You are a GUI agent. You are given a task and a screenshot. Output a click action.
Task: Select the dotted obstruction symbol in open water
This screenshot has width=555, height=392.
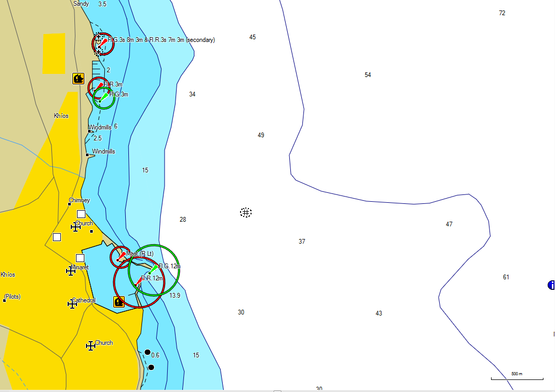(246, 212)
